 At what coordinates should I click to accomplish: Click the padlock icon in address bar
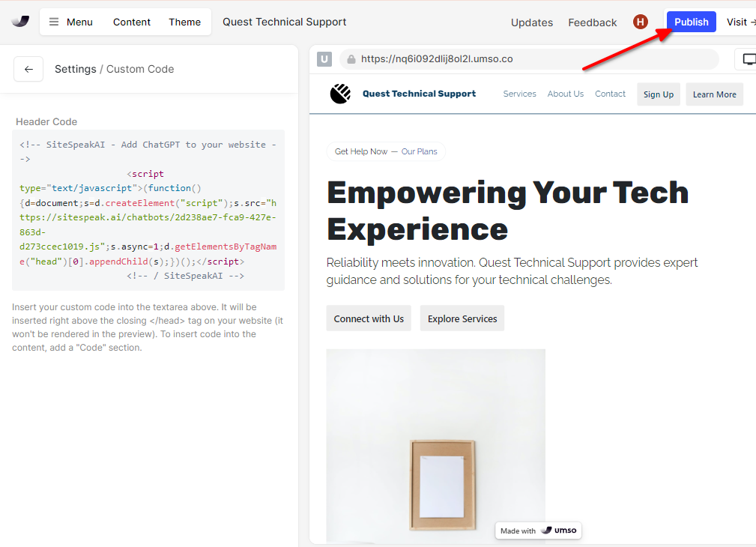(351, 59)
